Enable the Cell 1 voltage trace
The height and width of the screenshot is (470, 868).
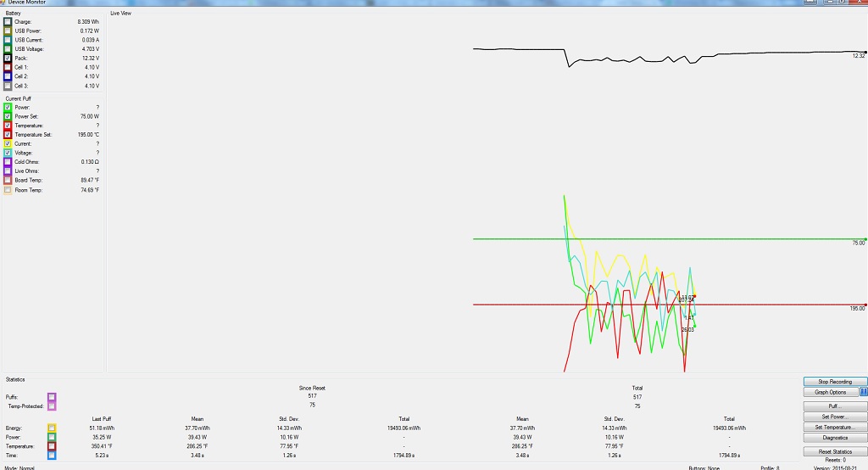pos(8,67)
